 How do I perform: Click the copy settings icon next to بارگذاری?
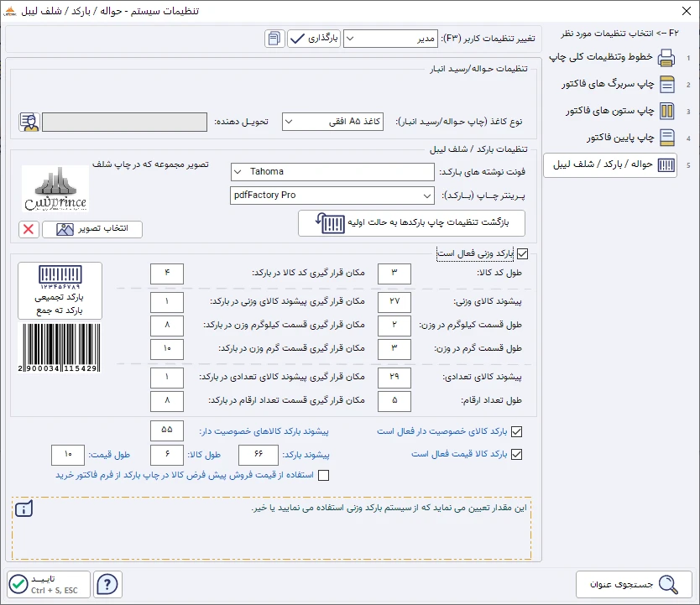(274, 39)
